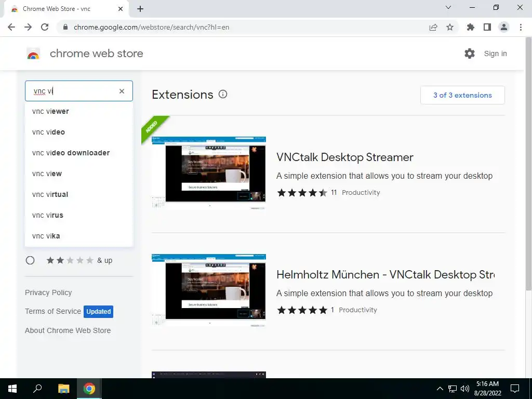Reload the current page

click(45, 27)
